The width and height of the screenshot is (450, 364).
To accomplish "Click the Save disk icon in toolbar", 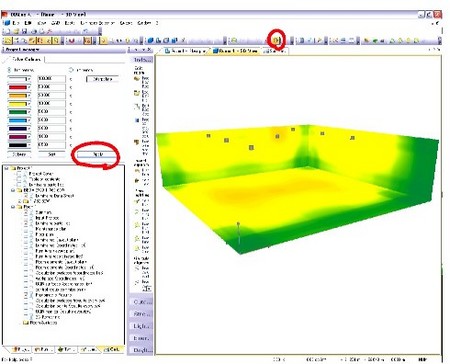I will (x=24, y=31).
